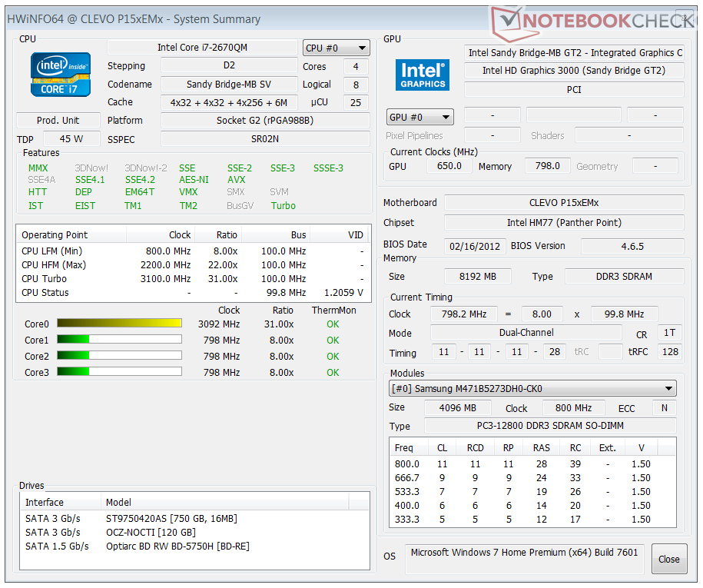Expand the Samsung M471B5273DH0-CK0 module dropdown
Screen dimensions: 703x588
point(532,388)
